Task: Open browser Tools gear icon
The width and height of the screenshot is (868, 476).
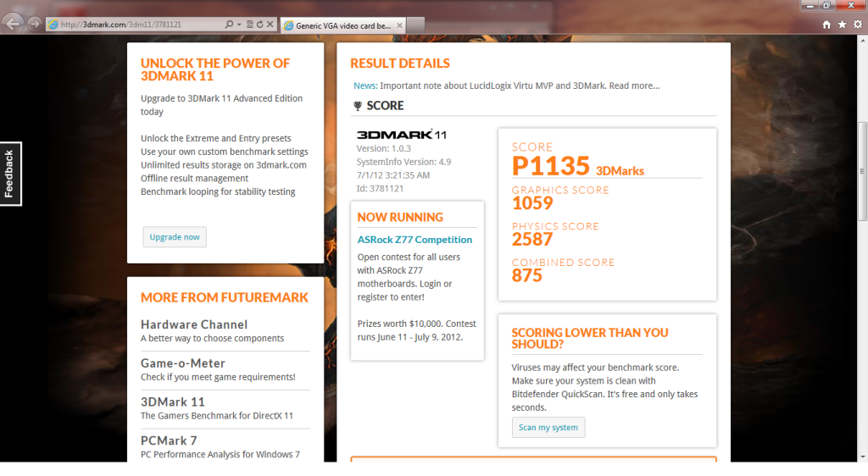Action: coord(858,25)
